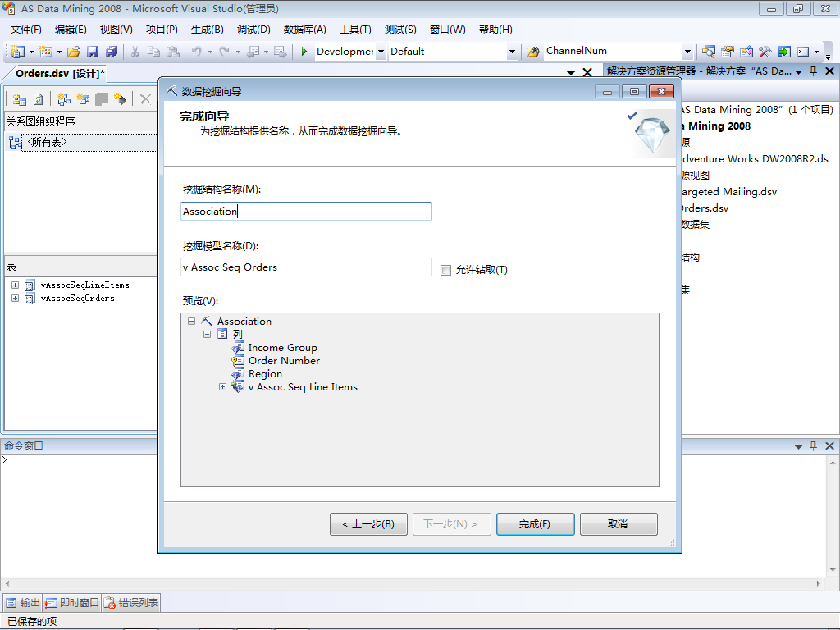Expand vAssocSeqOrders in the tables tree

click(x=15, y=299)
